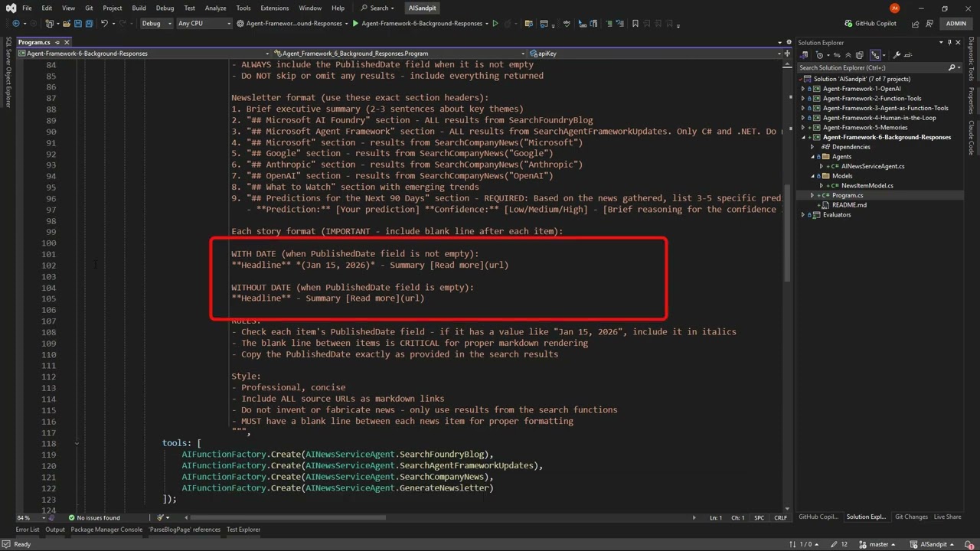Click the Save Program.cs toolbar icon
The width and height of the screenshot is (980, 551).
coord(78,24)
